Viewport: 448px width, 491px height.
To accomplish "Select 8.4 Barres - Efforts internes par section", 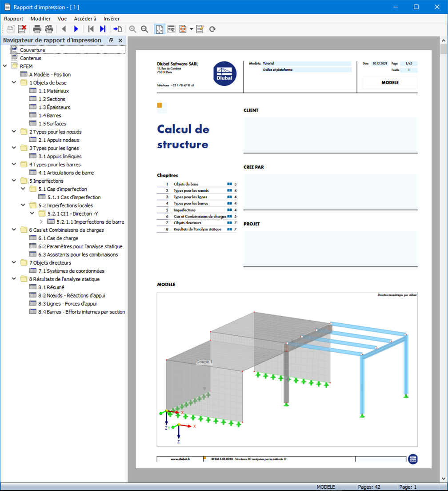I will (82, 312).
